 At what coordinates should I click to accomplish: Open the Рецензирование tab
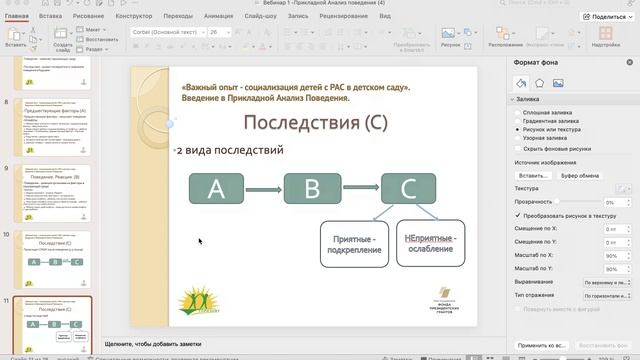tap(343, 16)
